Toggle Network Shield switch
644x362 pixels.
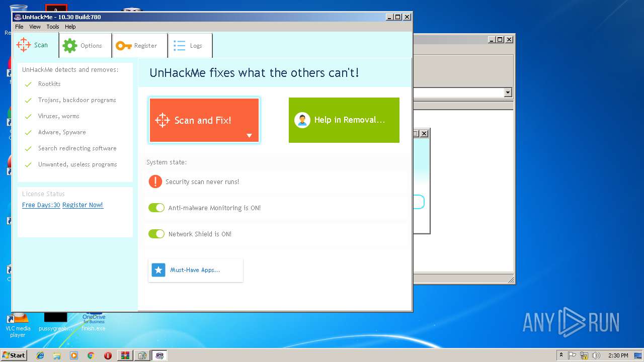tap(156, 234)
